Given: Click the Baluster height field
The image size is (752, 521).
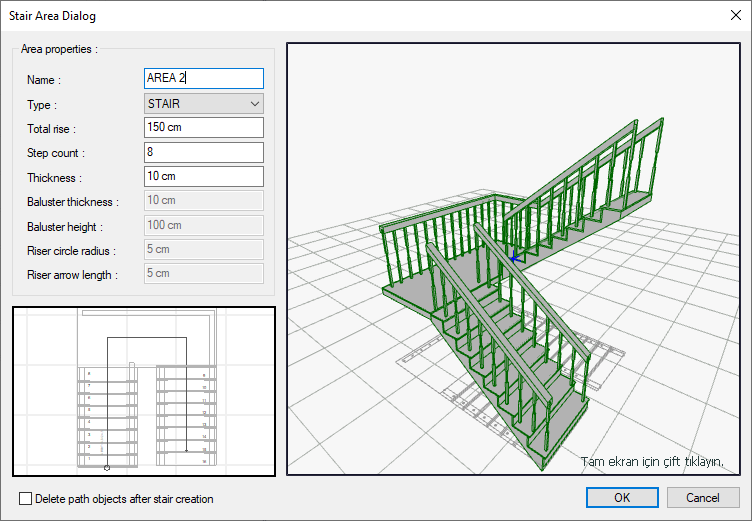Looking at the screenshot, I should coord(204,226).
